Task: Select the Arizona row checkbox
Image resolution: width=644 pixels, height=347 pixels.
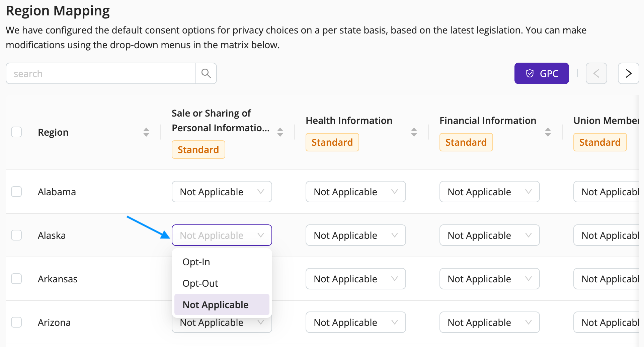Action: tap(16, 322)
